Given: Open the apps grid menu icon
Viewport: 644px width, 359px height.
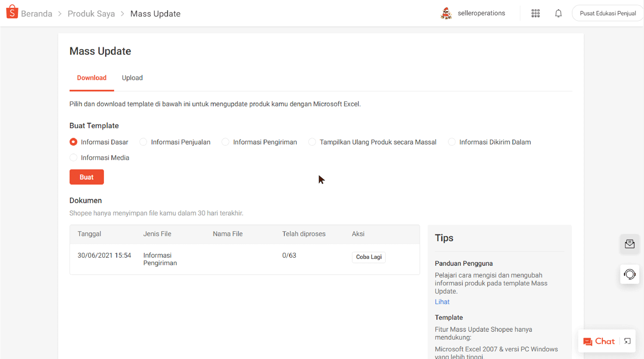Looking at the screenshot, I should [535, 13].
